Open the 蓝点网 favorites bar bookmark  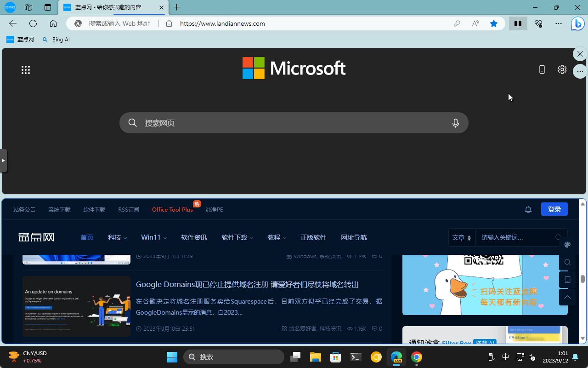(x=20, y=40)
